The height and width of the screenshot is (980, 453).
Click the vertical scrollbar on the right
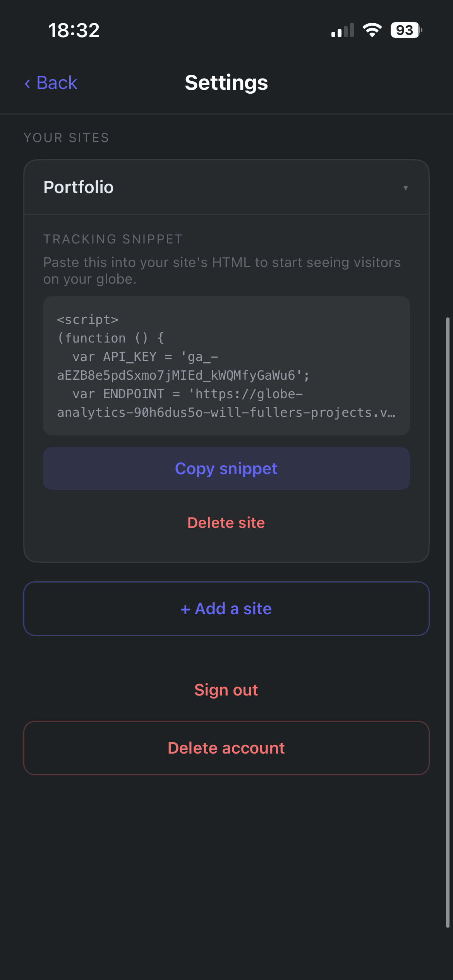(447, 622)
